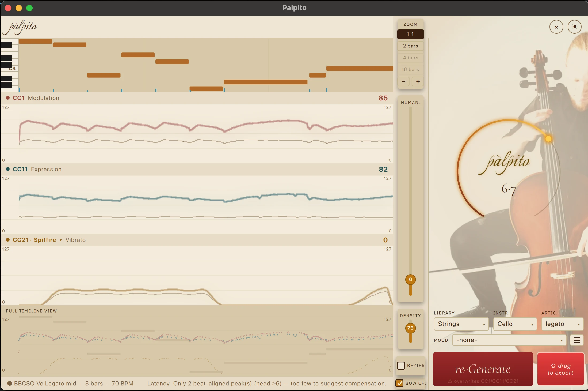The width and height of the screenshot is (588, 391).
Task: Click the BBCSO Vc Legato.mid filename
Action: pyautogui.click(x=45, y=384)
